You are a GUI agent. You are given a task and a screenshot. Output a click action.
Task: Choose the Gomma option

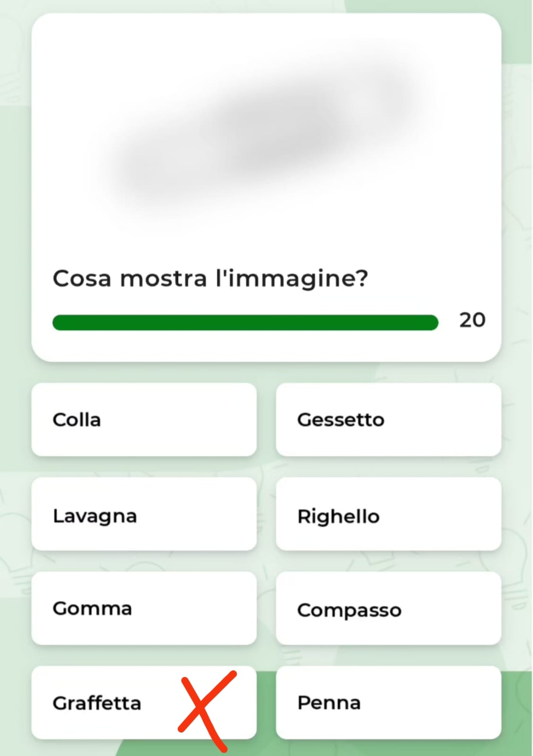(144, 609)
